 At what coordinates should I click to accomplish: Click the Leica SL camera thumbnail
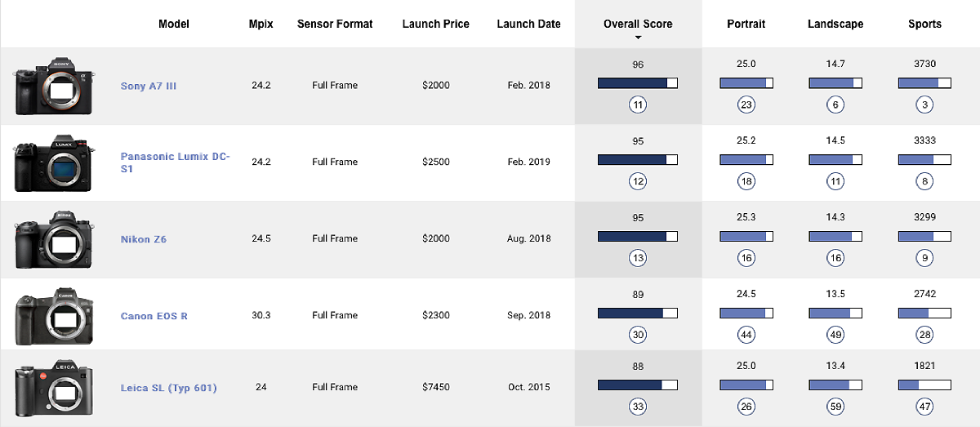(x=53, y=389)
